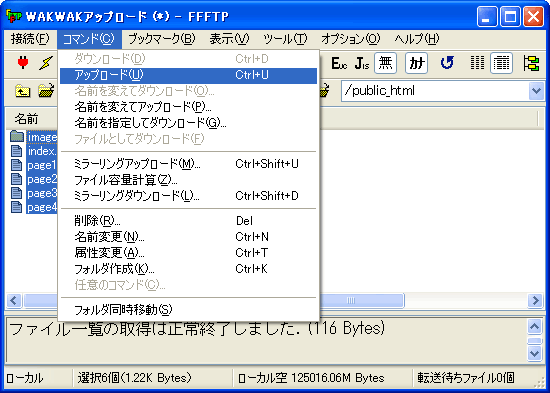Image resolution: width=550 pixels, height=393 pixels.
Task: Select EUC kanji code icon
Action: point(339,64)
